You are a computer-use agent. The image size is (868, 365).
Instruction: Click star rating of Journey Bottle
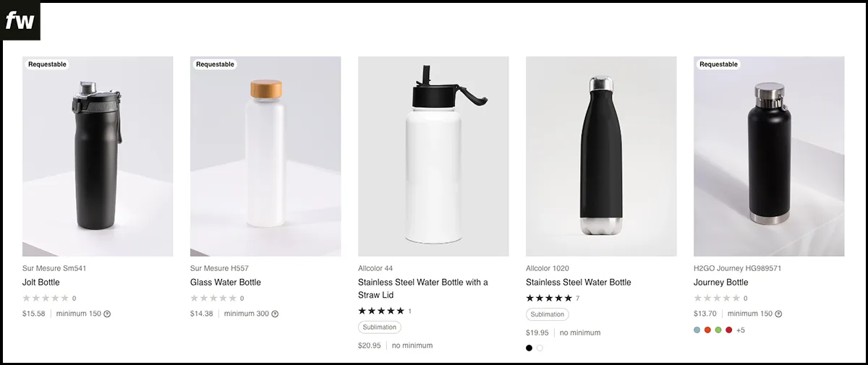[717, 298]
